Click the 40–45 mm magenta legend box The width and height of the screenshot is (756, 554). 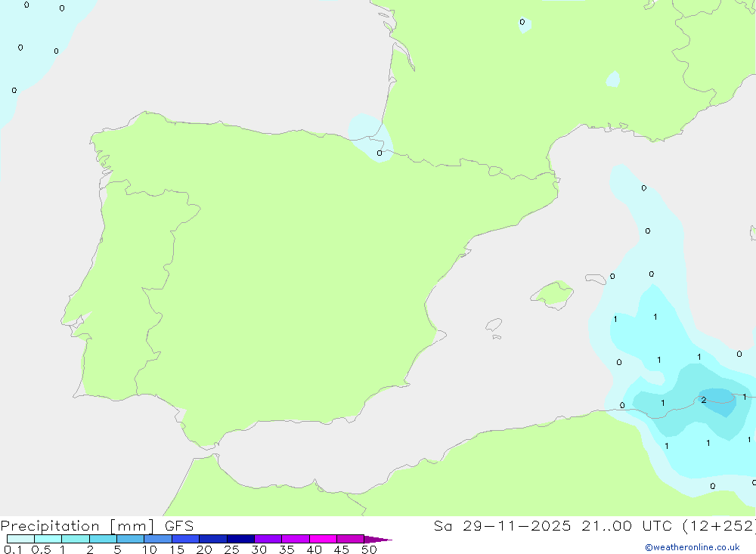323,539
